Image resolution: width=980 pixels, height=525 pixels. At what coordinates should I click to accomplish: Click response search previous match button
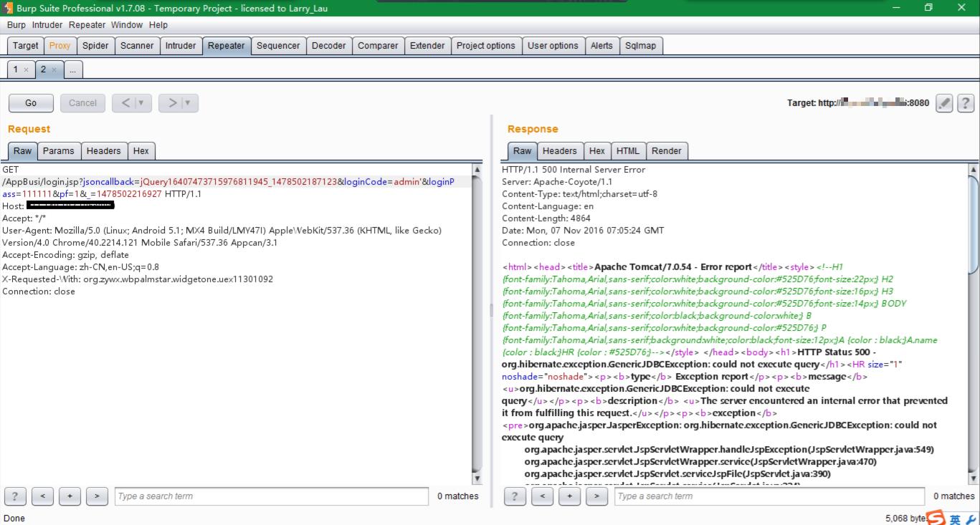[542, 496]
